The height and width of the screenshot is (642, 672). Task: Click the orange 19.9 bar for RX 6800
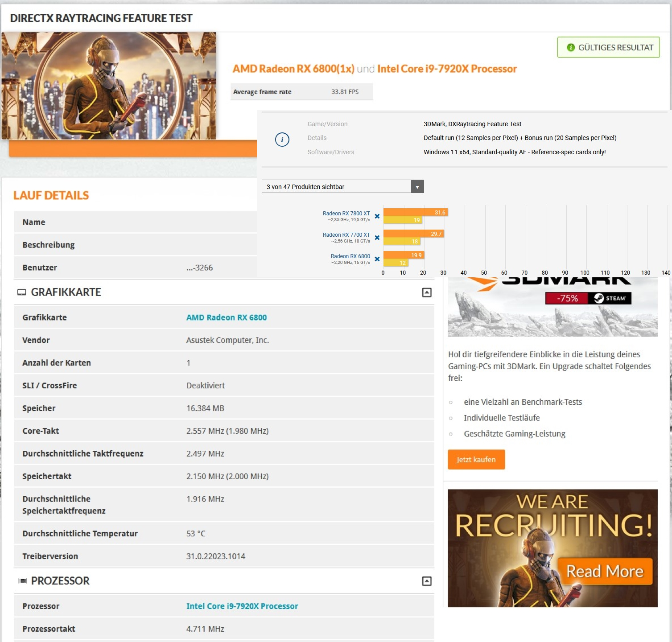pos(404,255)
